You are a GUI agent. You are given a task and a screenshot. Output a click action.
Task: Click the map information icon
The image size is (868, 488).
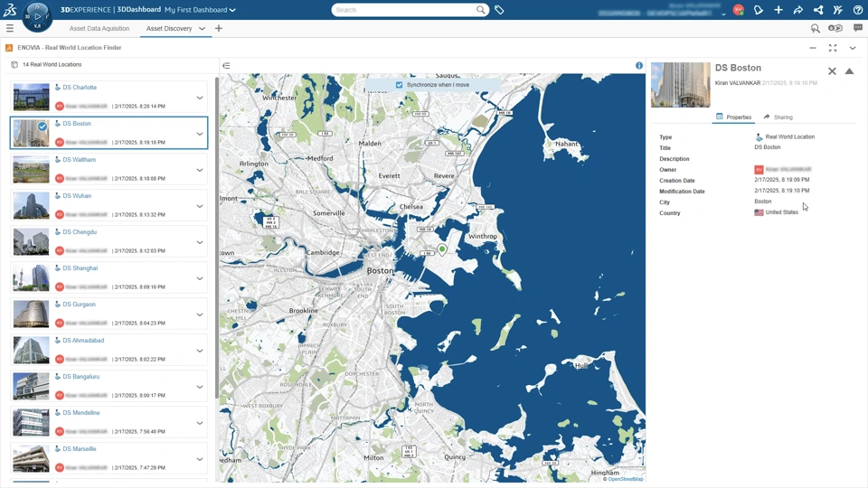639,65
